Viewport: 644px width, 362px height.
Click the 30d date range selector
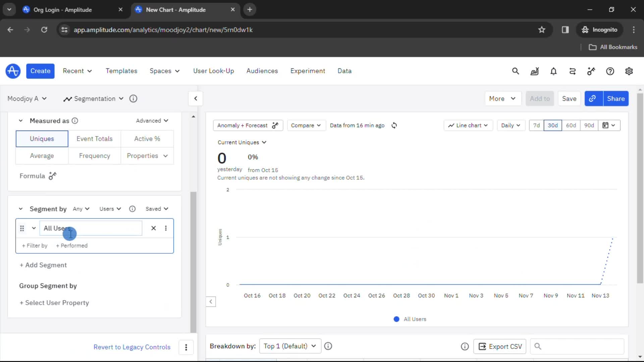pos(552,125)
